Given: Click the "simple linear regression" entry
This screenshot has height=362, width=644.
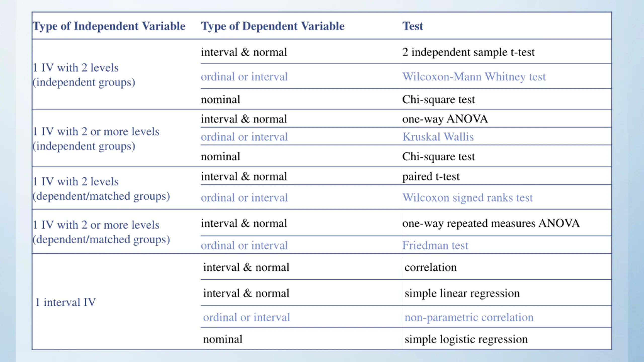Looking at the screenshot, I should pos(462,293).
